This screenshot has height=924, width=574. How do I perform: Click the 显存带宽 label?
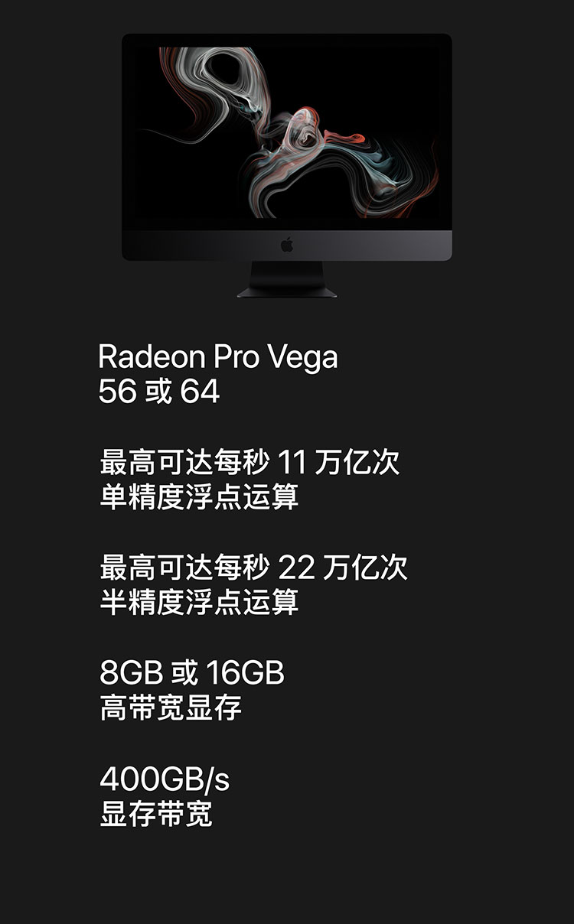[x=156, y=814]
